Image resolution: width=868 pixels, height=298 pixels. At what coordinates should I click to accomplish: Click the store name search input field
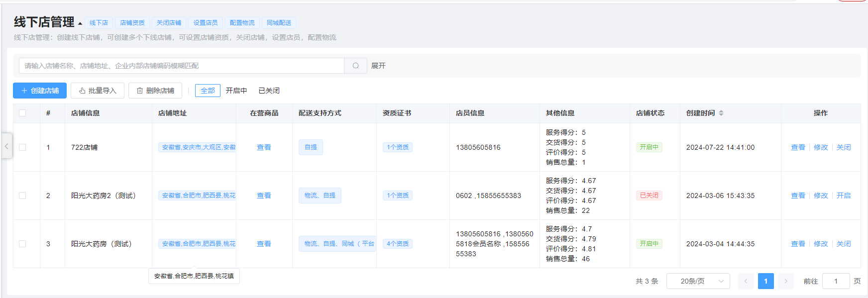[182, 66]
